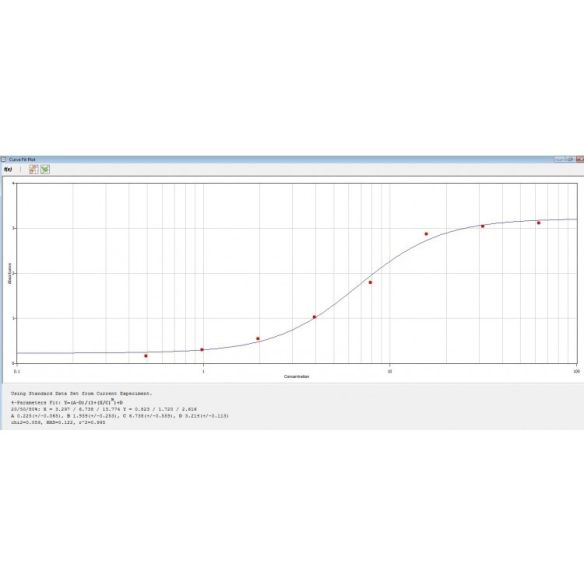Image resolution: width=584 pixels, height=584 pixels.
Task: Click the Using Standard Data Set text line
Action: click(x=81, y=393)
